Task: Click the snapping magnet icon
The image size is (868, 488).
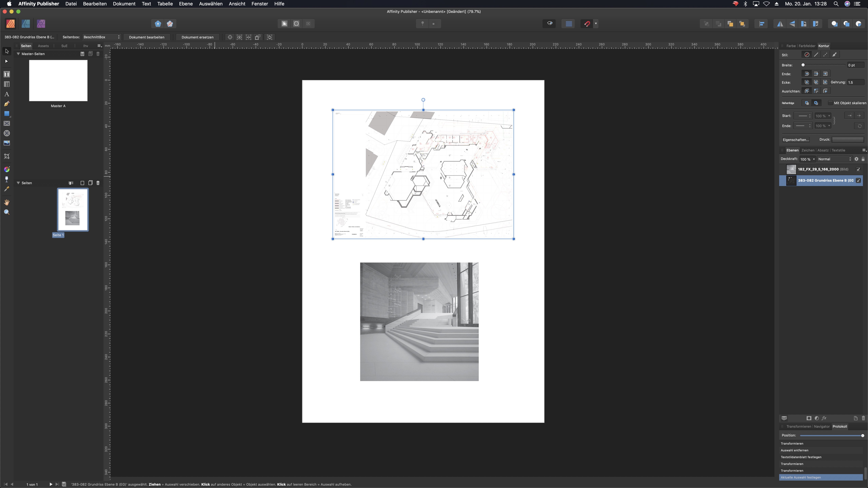Action: pyautogui.click(x=587, y=24)
